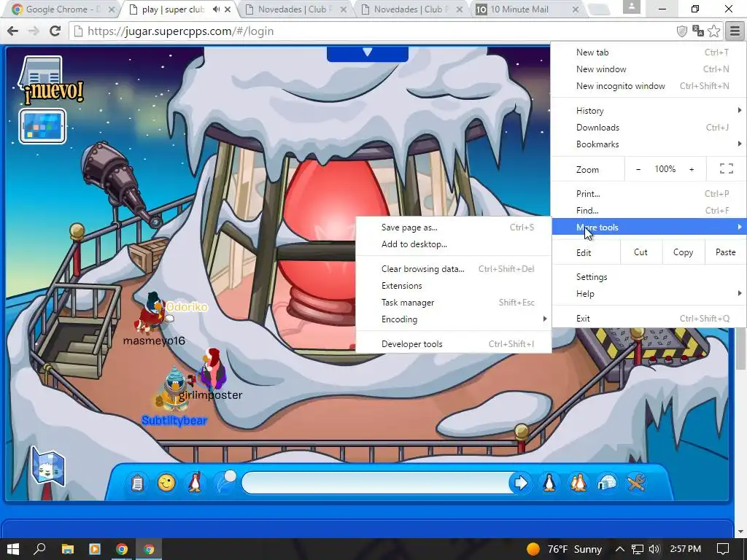Expand the blue dropdown arrow atop game
The width and height of the screenshot is (747, 560).
coord(368,52)
